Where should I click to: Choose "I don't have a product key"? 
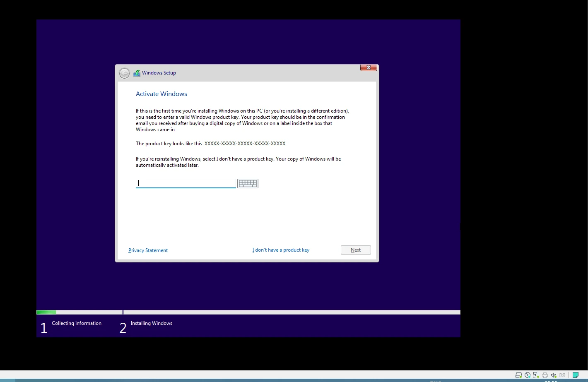281,250
